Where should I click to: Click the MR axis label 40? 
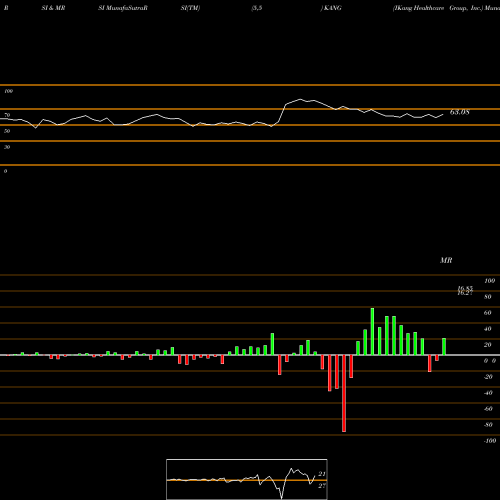tap(488, 329)
